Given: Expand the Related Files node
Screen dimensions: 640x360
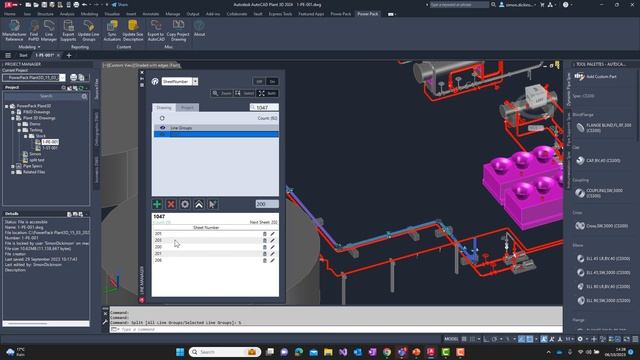Looking at the screenshot, I should [13, 172].
